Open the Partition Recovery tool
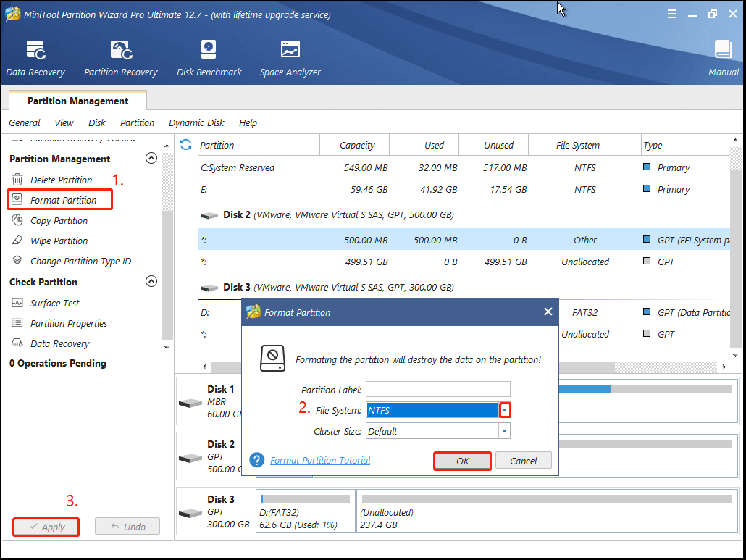This screenshot has width=746, height=560. [x=121, y=59]
